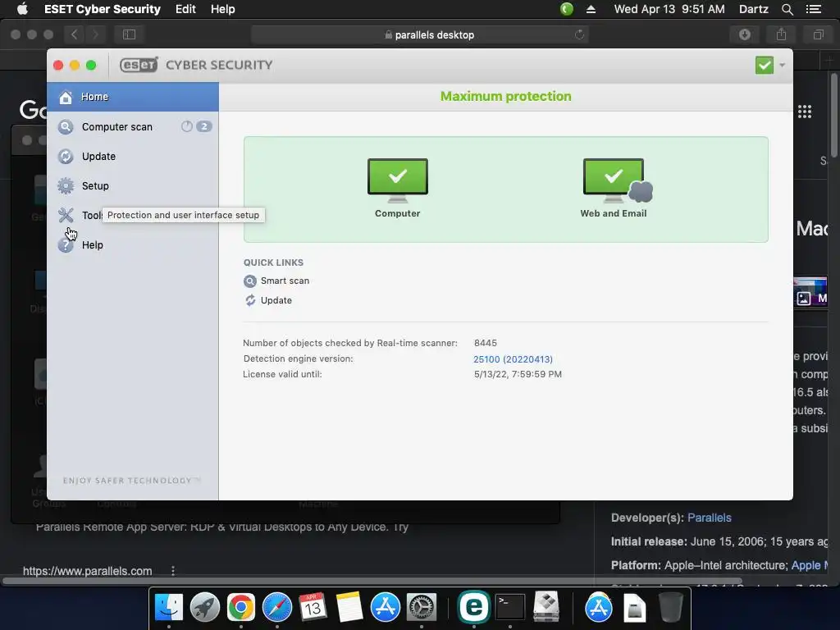Open the Help menu in menu bar
The image size is (840, 630).
222,9
